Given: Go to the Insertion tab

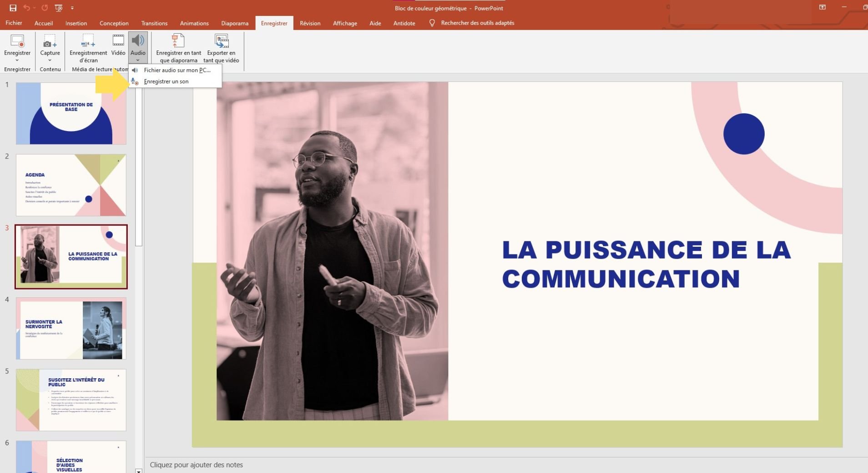Looking at the screenshot, I should pyautogui.click(x=76, y=23).
